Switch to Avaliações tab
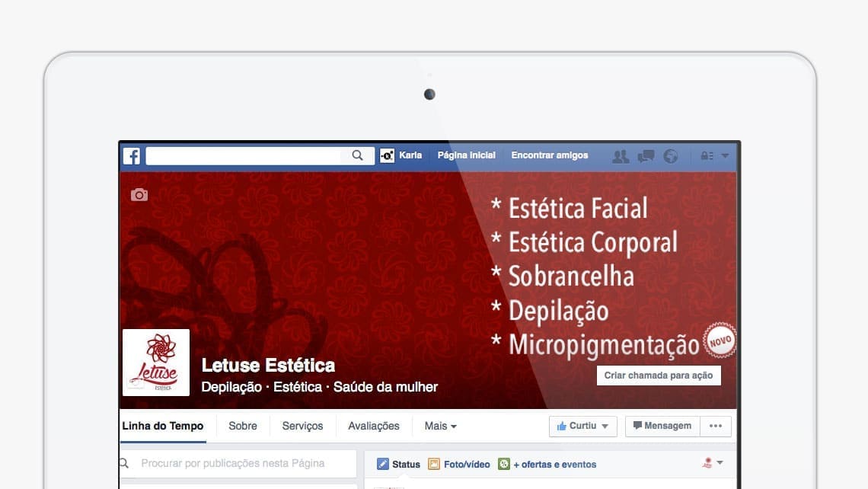Viewport: 868px width, 489px height. [x=374, y=426]
